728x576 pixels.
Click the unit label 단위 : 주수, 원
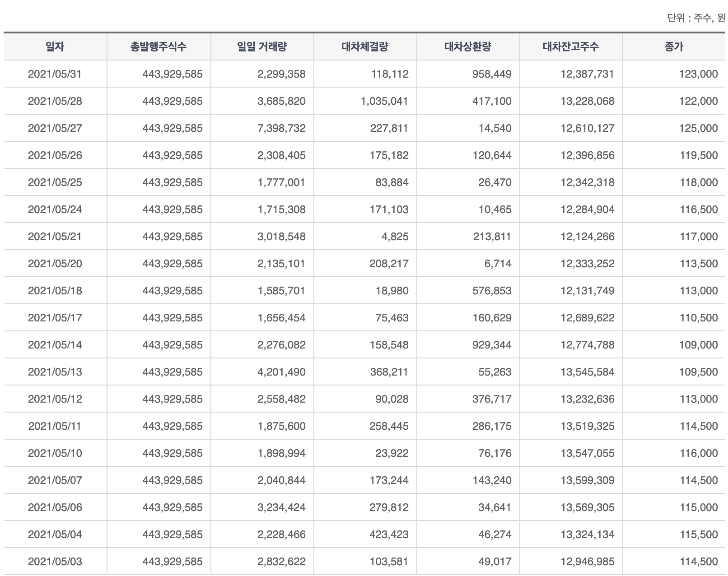pyautogui.click(x=696, y=19)
